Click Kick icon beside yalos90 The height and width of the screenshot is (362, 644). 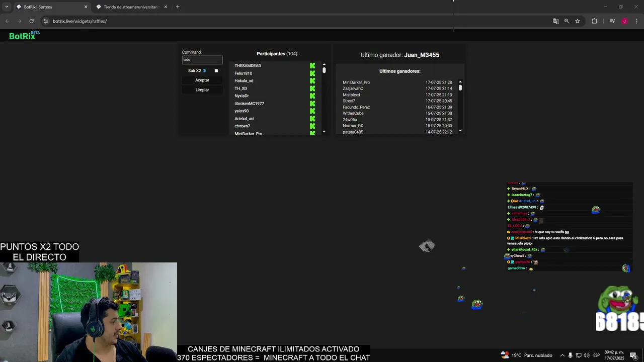click(x=312, y=111)
